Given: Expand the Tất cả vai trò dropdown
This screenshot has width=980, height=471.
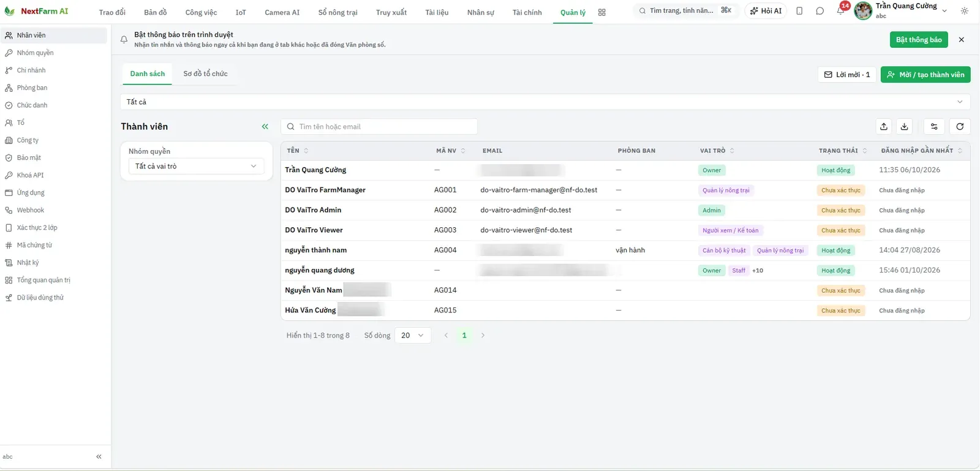Looking at the screenshot, I should (x=196, y=166).
